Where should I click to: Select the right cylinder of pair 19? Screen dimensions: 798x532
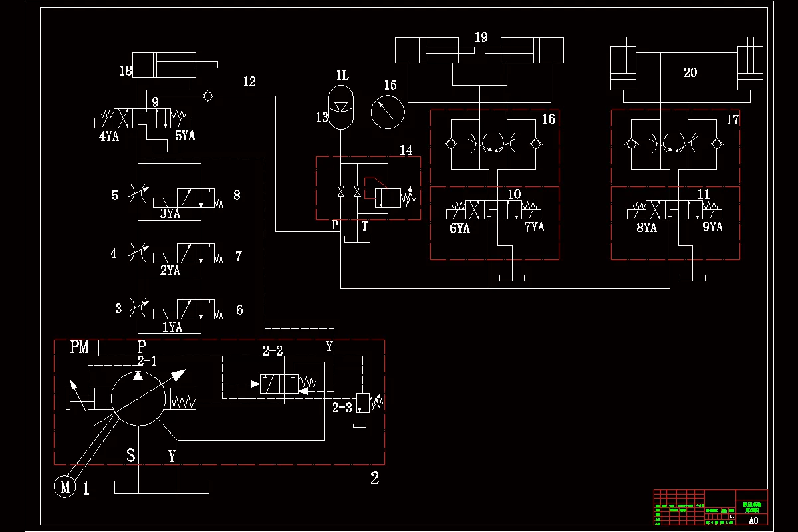(x=525, y=51)
